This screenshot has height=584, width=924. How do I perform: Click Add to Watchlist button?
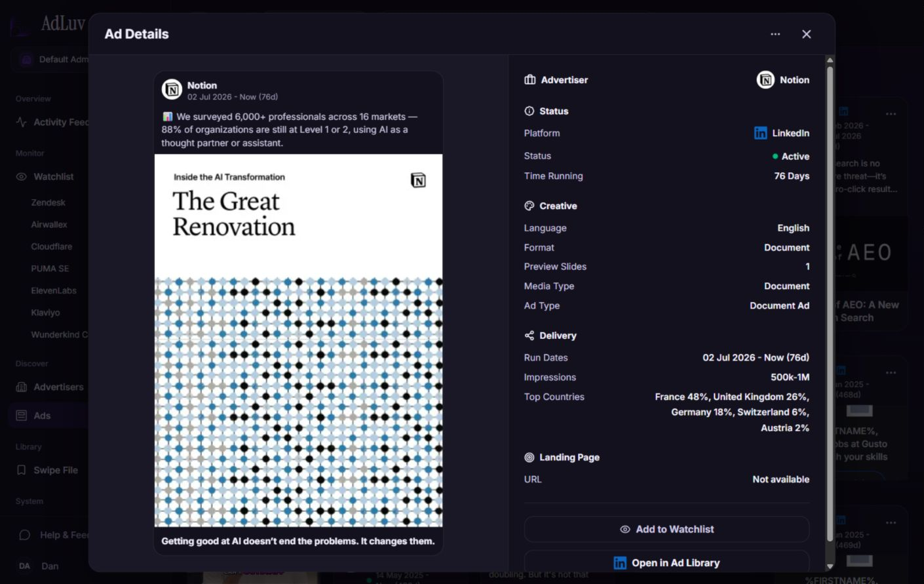pyautogui.click(x=666, y=530)
